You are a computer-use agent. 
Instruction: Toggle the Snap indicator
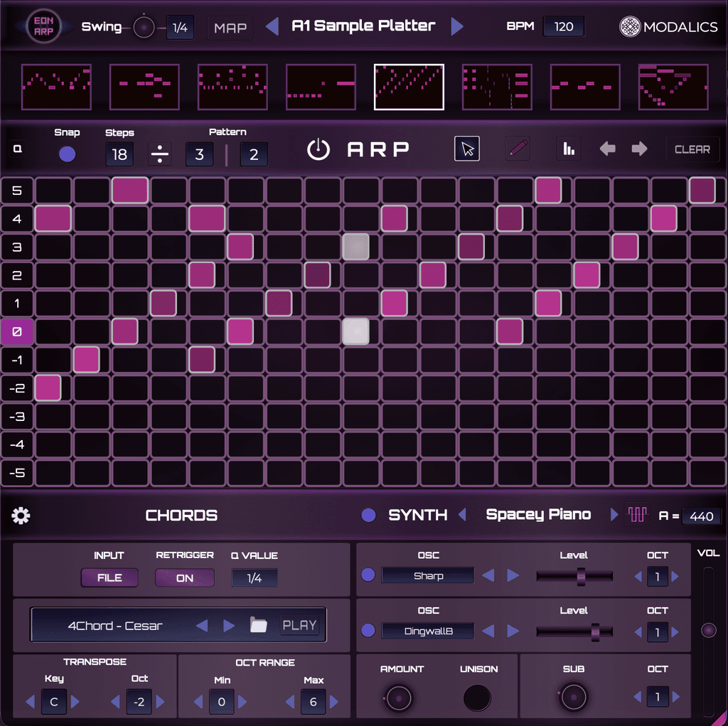click(x=68, y=153)
